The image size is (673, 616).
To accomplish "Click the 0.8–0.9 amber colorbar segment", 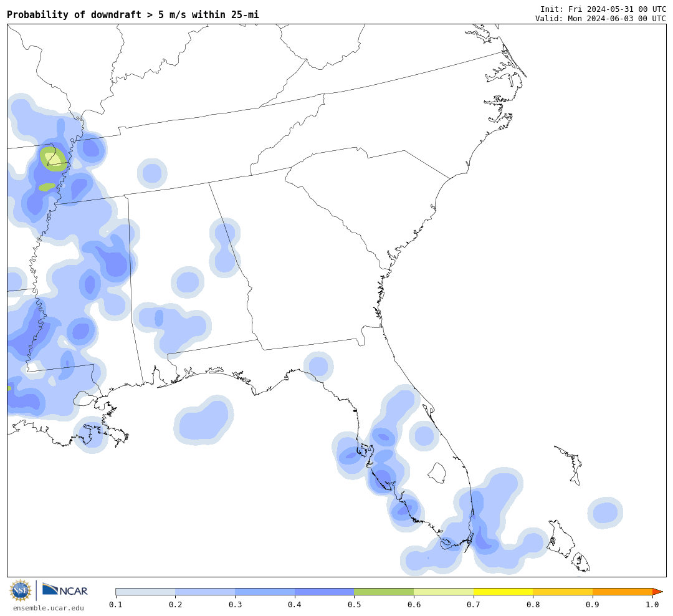I will click(x=563, y=592).
